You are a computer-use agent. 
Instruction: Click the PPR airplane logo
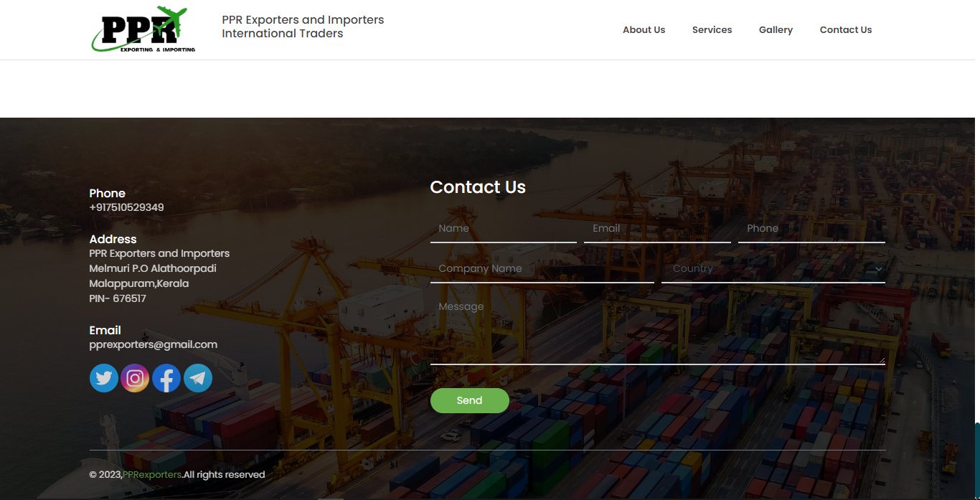143,29
